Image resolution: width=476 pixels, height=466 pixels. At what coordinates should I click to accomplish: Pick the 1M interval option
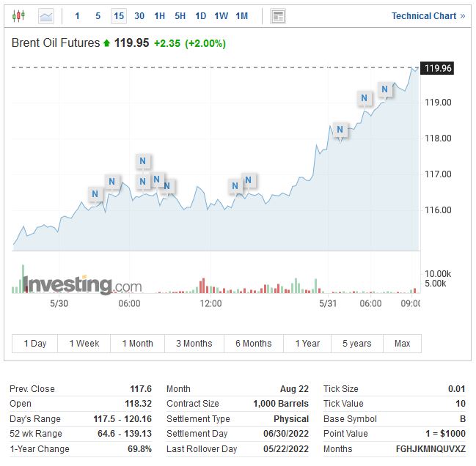coord(241,15)
